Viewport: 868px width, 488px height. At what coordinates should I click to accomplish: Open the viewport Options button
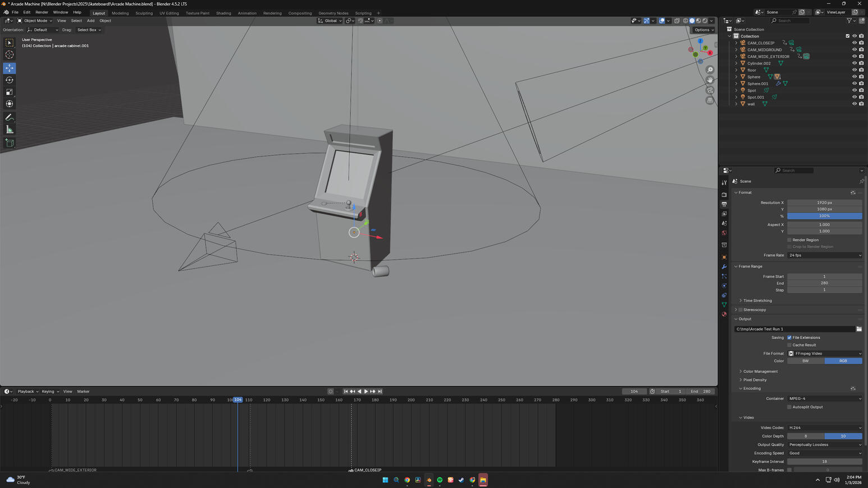pyautogui.click(x=703, y=30)
